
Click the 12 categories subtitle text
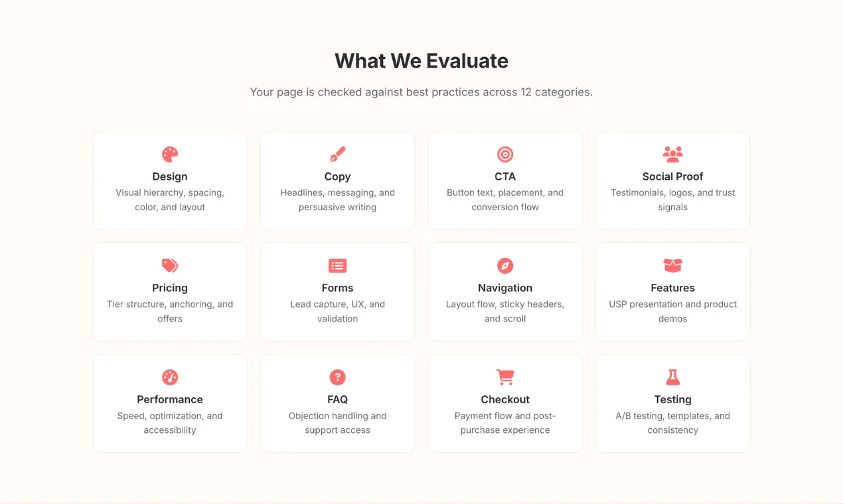click(421, 92)
